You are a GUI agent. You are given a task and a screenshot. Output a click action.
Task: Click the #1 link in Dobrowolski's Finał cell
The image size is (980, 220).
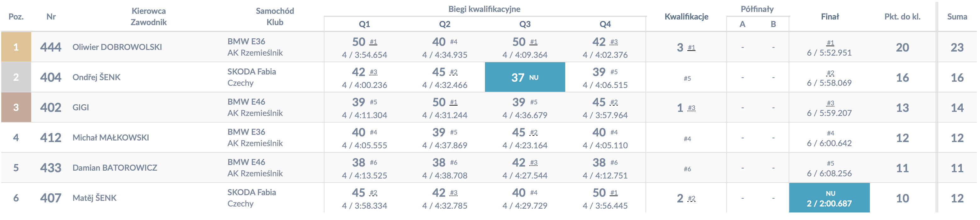tap(830, 42)
